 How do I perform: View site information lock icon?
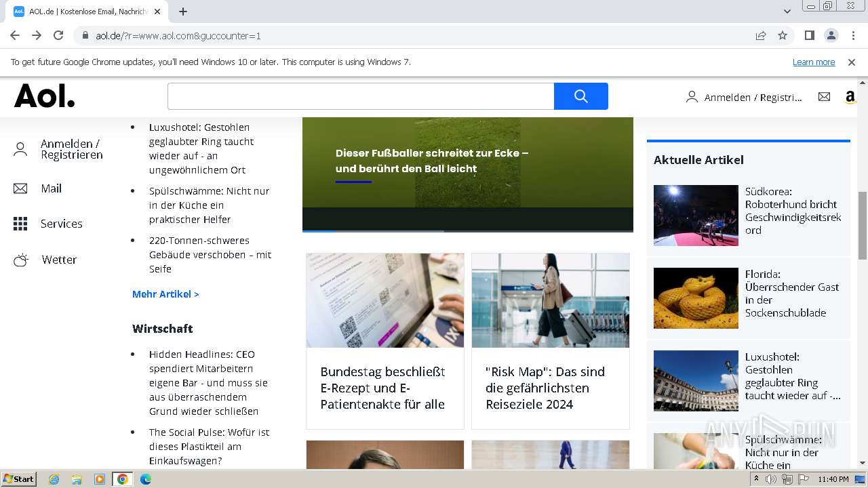click(x=85, y=36)
